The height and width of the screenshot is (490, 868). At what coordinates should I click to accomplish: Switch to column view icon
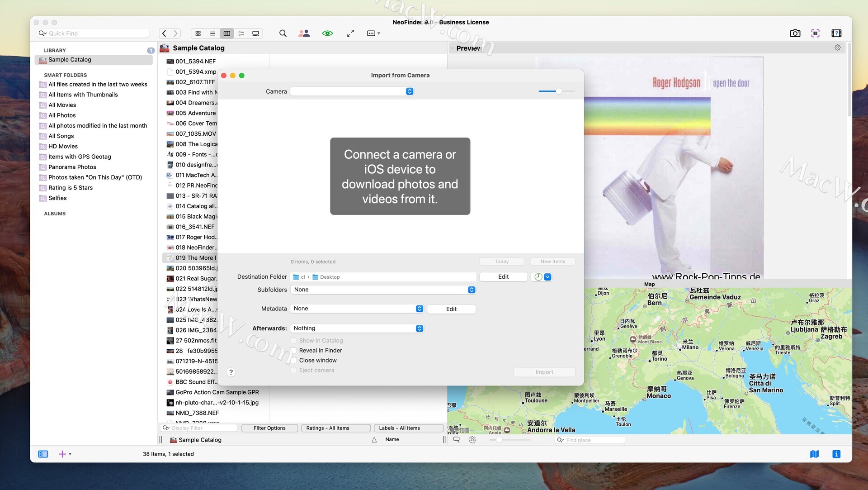pos(227,33)
